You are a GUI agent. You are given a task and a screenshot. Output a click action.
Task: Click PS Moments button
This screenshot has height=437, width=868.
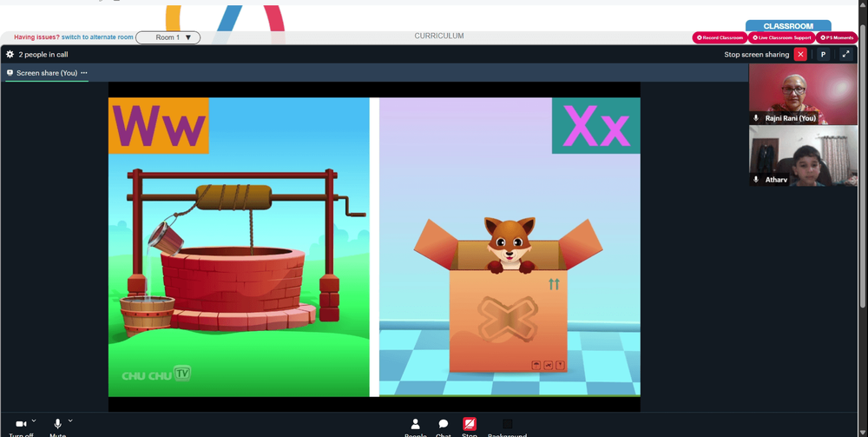click(x=837, y=37)
